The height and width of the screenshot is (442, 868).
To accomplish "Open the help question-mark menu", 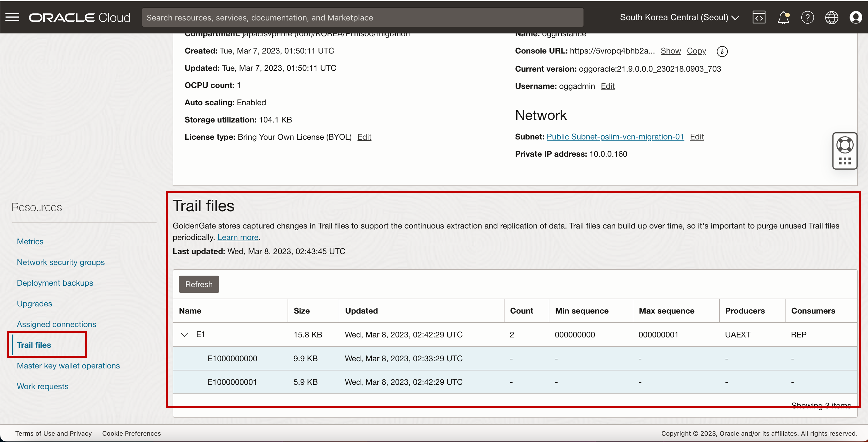I will pyautogui.click(x=807, y=17).
